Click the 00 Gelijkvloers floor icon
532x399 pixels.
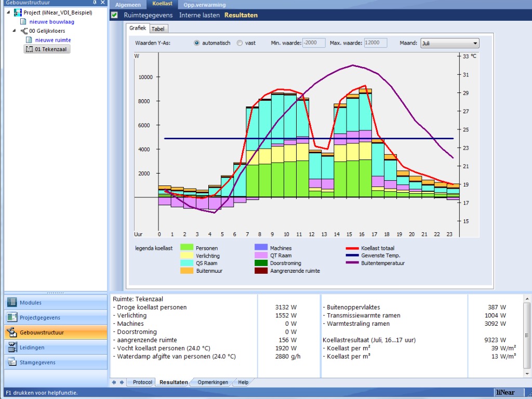23,31
